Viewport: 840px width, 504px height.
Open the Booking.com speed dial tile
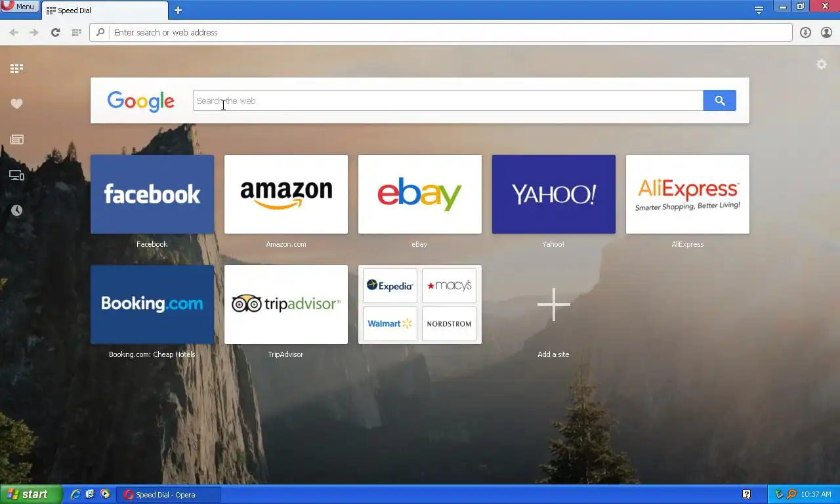[x=152, y=304]
